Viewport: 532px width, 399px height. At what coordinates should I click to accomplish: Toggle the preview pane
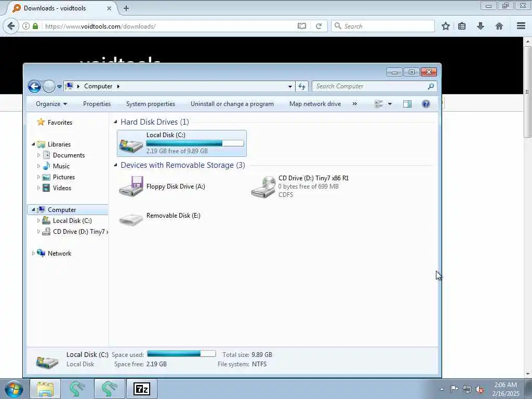pos(407,104)
